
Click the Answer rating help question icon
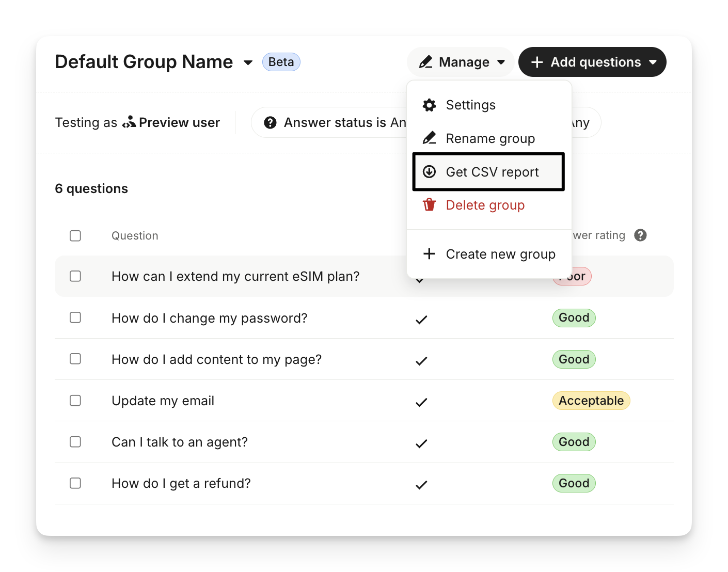coord(640,235)
